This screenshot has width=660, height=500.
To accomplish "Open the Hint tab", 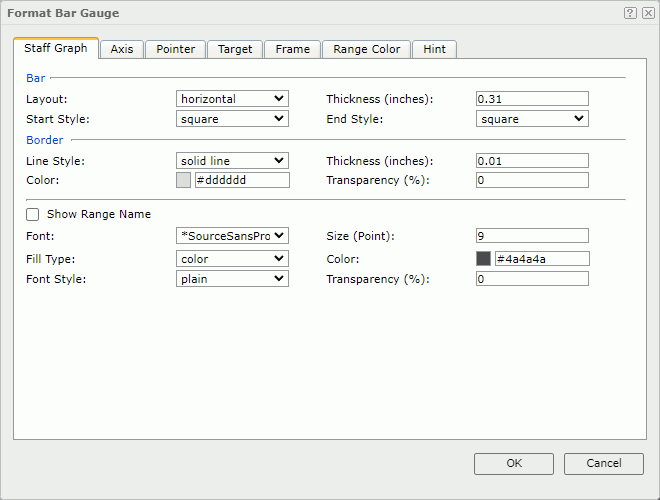I will click(x=434, y=49).
